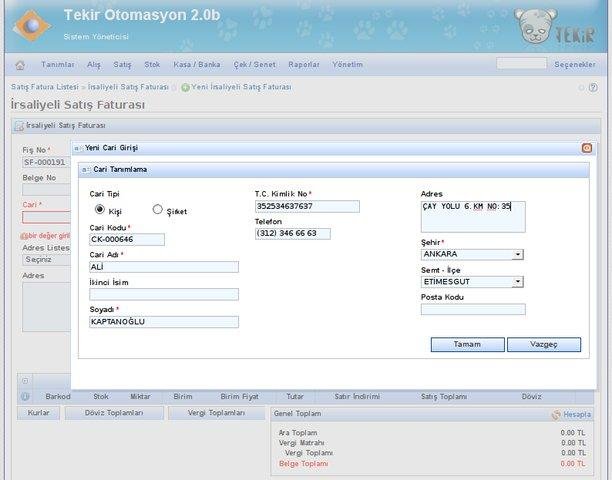This screenshot has width=612, height=480.
Task: Select the Kişi radio button
Action: [100, 210]
